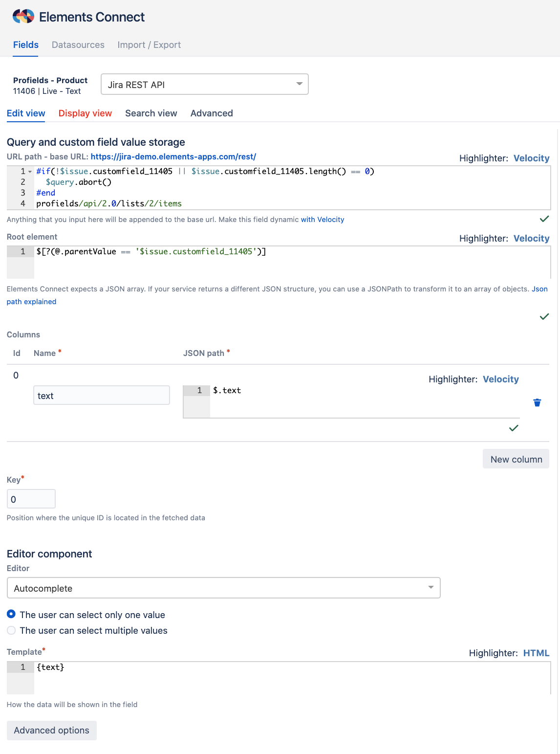Image resolution: width=560 pixels, height=754 pixels.
Task: Click the Root element validation checkmark
Action: (544, 316)
